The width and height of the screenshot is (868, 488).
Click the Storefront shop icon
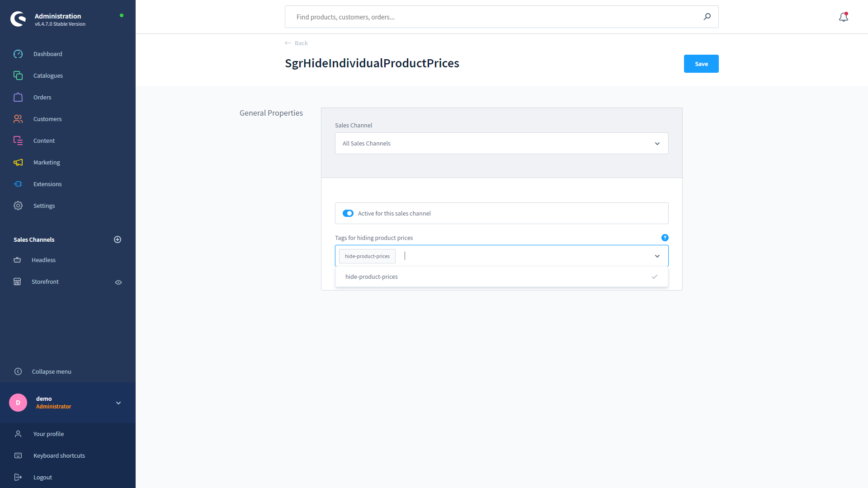point(17,282)
